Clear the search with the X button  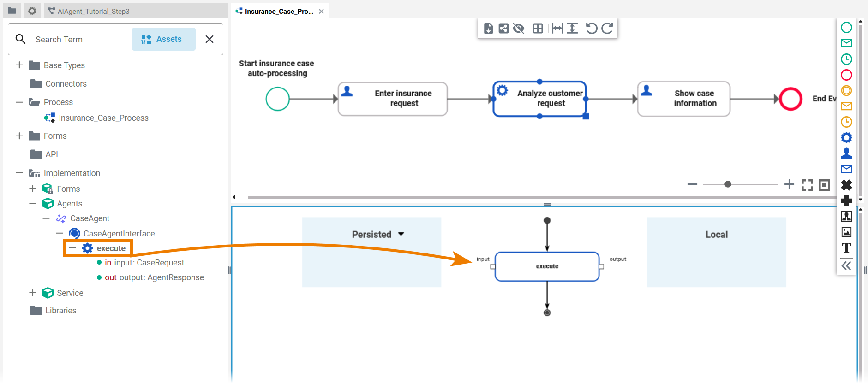tap(210, 39)
